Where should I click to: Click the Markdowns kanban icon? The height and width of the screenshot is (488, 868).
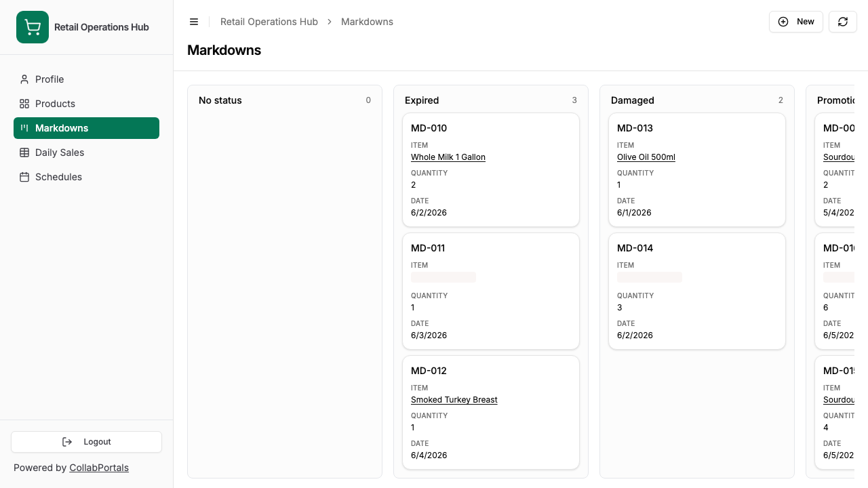pos(24,128)
